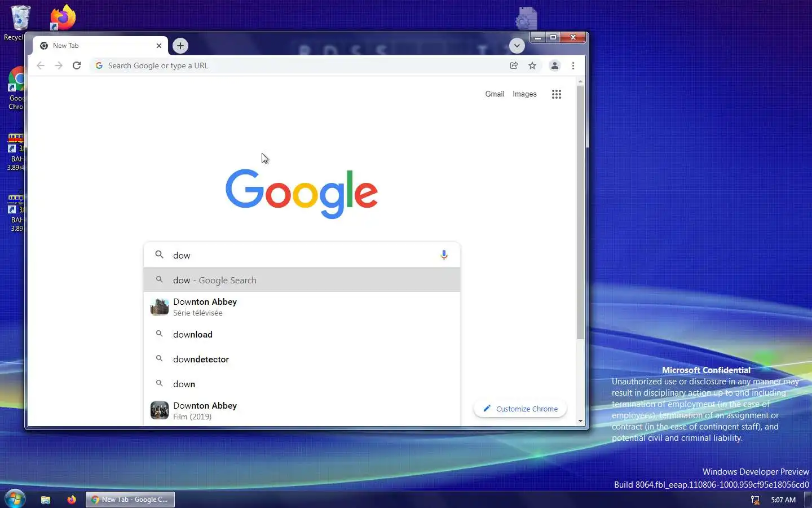
Task: Open the Windows Start orb
Action: coord(15,499)
